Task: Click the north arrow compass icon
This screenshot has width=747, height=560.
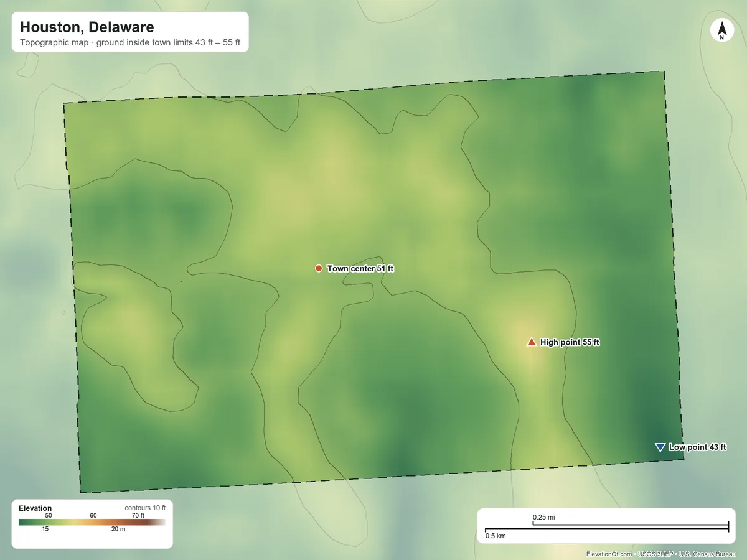Action: (x=721, y=30)
